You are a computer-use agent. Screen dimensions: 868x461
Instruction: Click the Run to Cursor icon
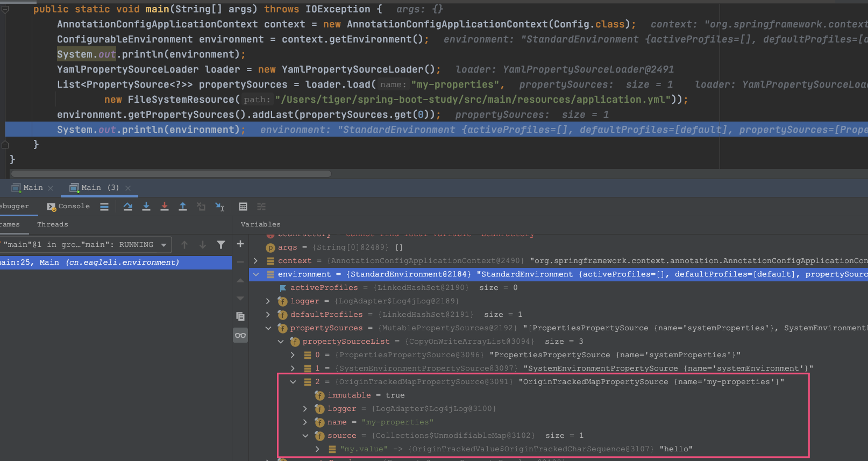220,207
